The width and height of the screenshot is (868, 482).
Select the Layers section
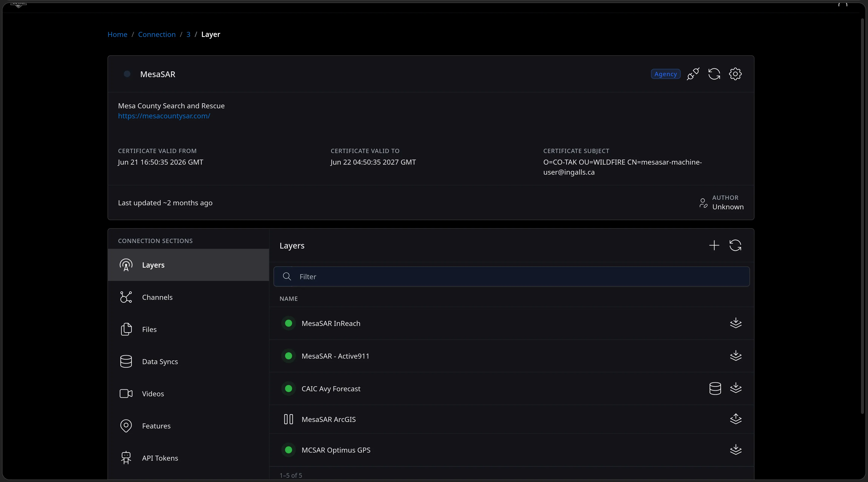point(188,265)
